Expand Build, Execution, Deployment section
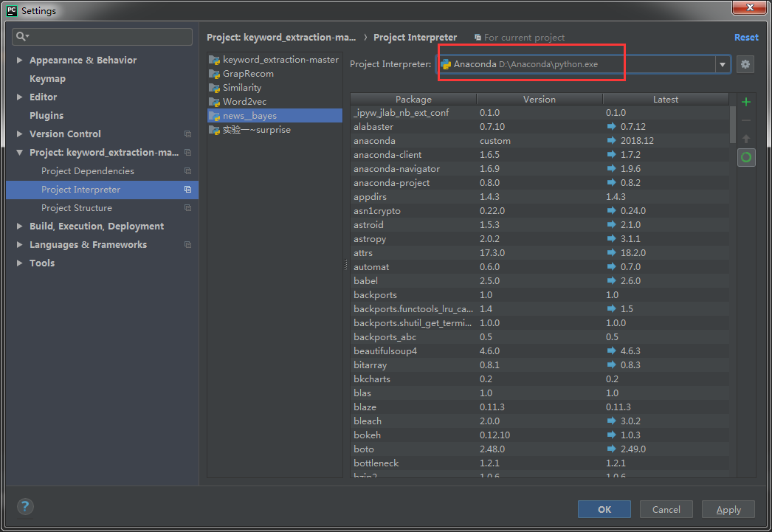The width and height of the screenshot is (772, 532). (20, 227)
